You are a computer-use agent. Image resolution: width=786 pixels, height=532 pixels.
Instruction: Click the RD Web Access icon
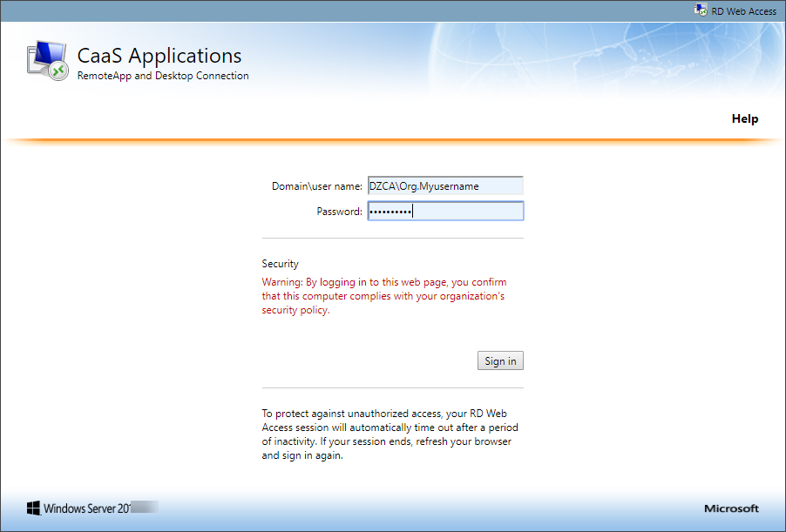coord(700,10)
